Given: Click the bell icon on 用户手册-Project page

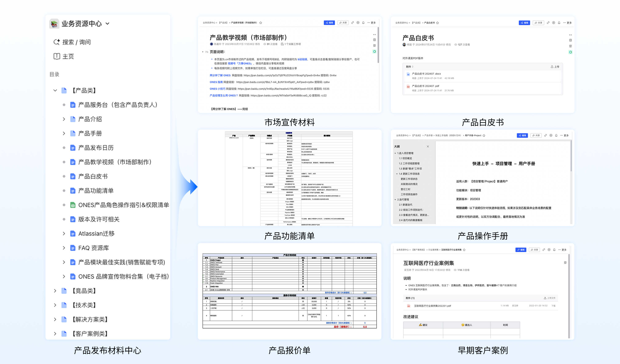Looking at the screenshot, I should coord(556,136).
